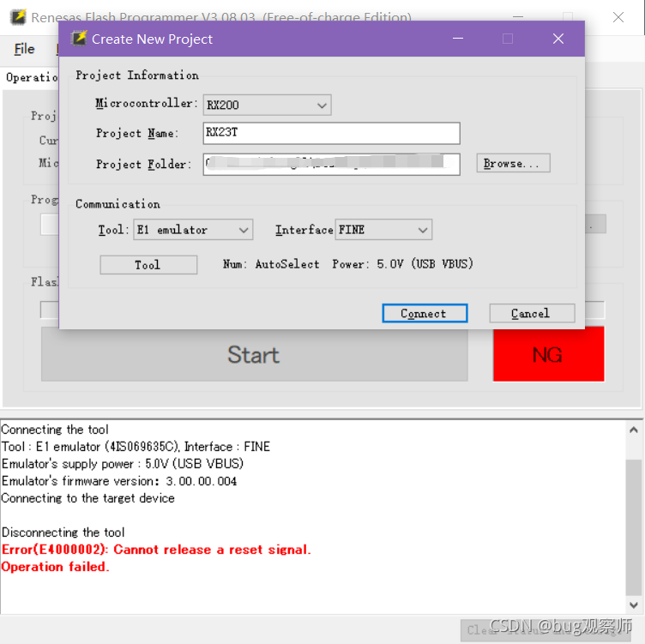Image resolution: width=645 pixels, height=644 pixels.
Task: Click the 'Disconnecting the tool' log line
Action: pyautogui.click(x=63, y=533)
